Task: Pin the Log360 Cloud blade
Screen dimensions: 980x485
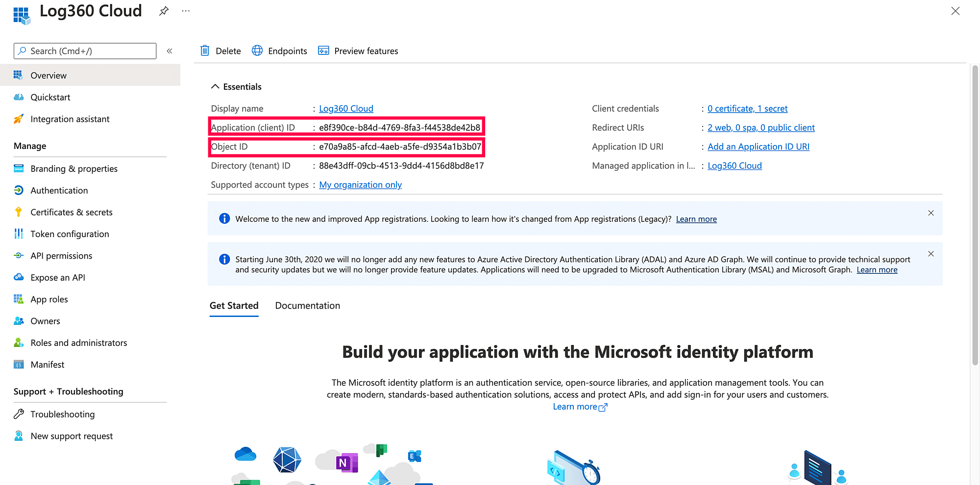Action: pos(164,11)
